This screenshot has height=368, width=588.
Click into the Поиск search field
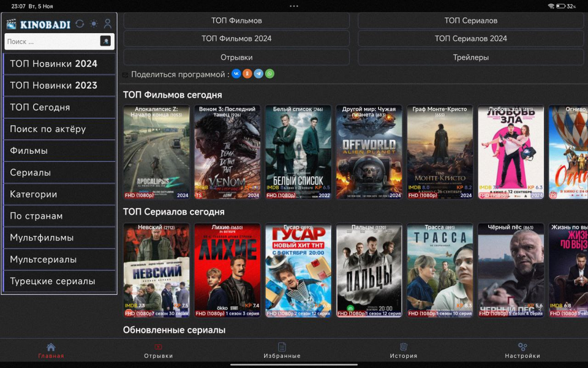coord(52,42)
